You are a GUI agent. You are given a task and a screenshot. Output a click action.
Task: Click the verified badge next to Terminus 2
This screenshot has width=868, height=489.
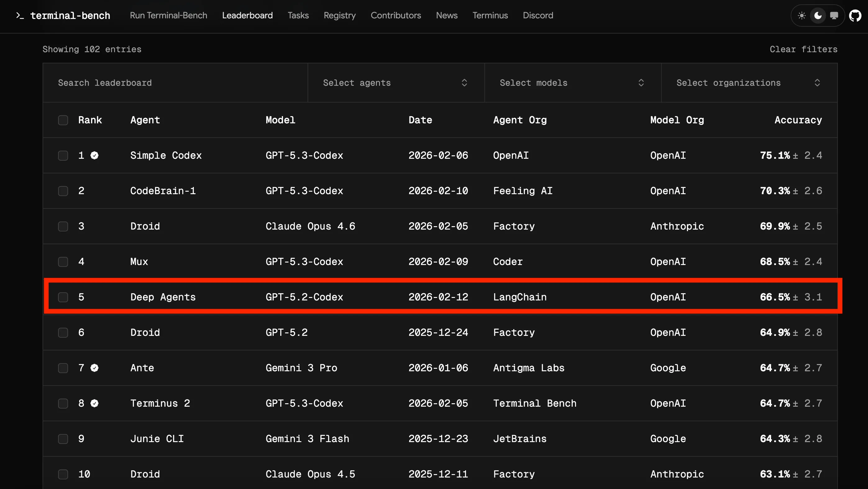click(x=94, y=403)
